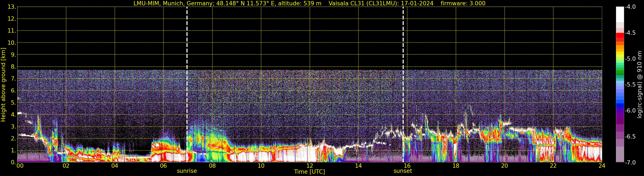The width and height of the screenshot is (644, 176).
Task: Click the y-axis tick label '5'
Action: (x=13, y=103)
